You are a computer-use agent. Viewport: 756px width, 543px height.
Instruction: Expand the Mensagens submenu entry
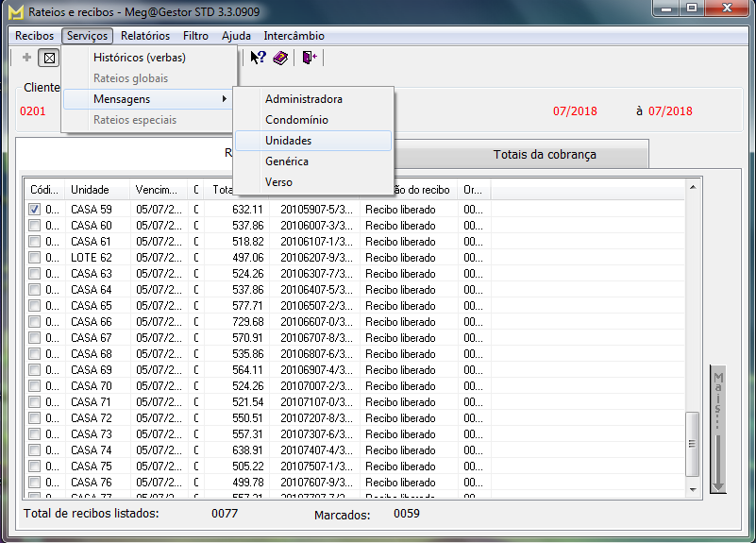pyautogui.click(x=148, y=99)
